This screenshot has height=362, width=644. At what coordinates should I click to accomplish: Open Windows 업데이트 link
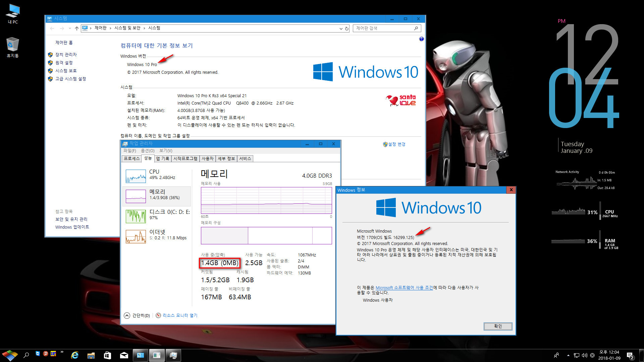point(72,227)
